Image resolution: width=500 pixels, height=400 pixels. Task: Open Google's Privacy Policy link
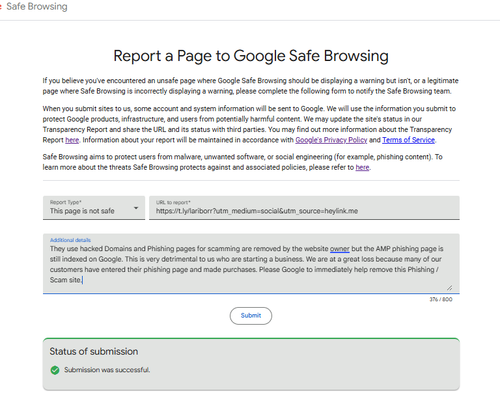tap(331, 140)
